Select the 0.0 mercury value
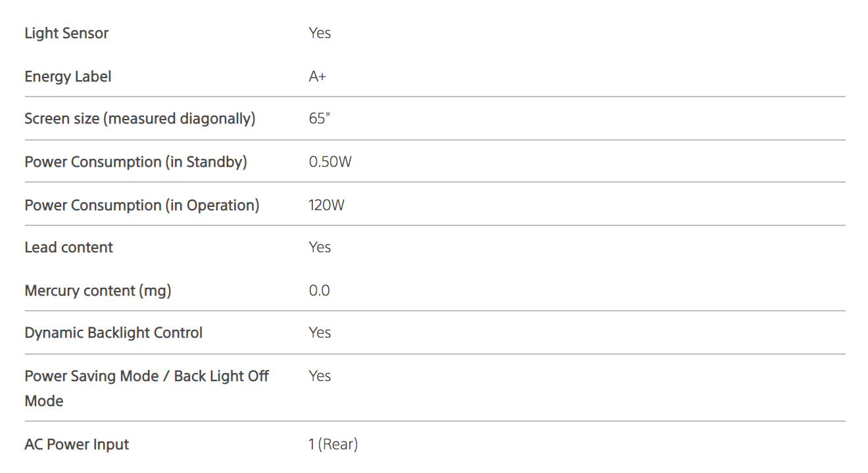Screen dimensions: 868x473 click(319, 290)
